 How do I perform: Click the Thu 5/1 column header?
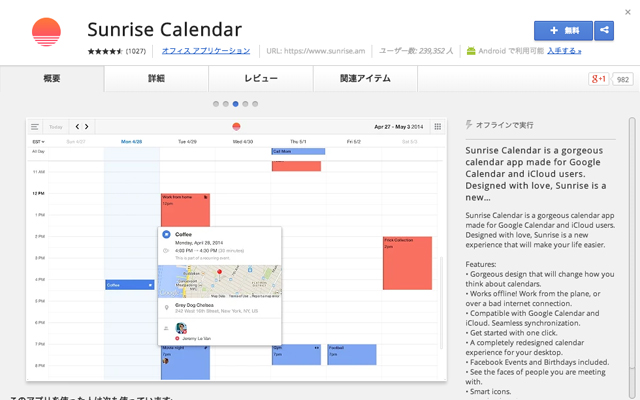pos(298,142)
